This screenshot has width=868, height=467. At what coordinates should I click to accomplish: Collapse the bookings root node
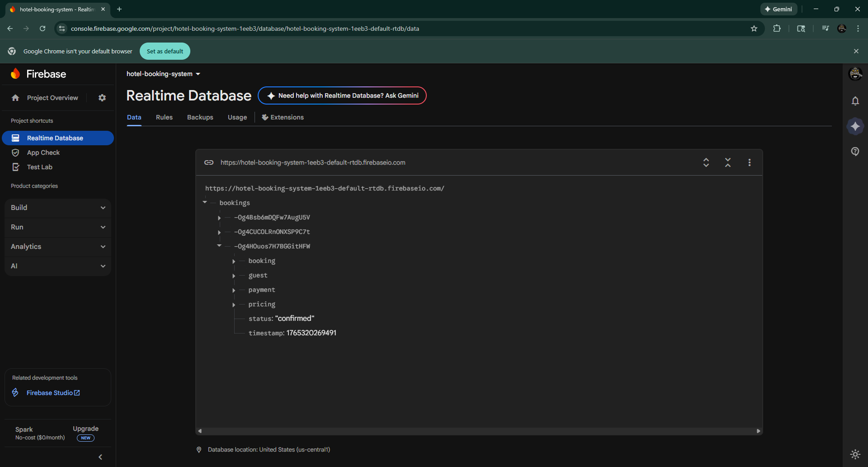point(205,202)
